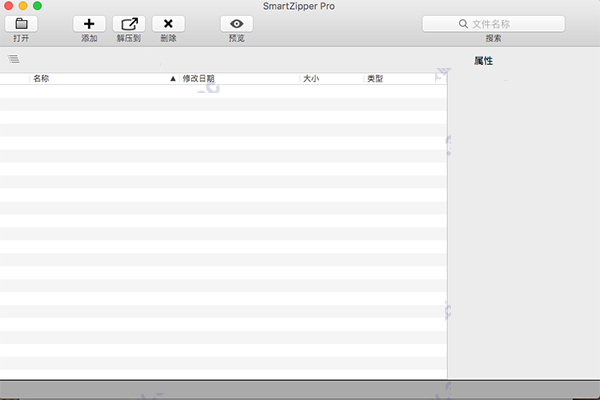
Task: Minimize the window with yellow button
Action: [23, 6]
